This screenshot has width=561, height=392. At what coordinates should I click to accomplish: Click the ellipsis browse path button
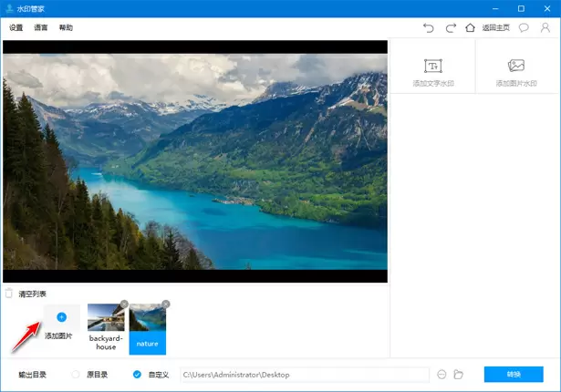coord(442,375)
